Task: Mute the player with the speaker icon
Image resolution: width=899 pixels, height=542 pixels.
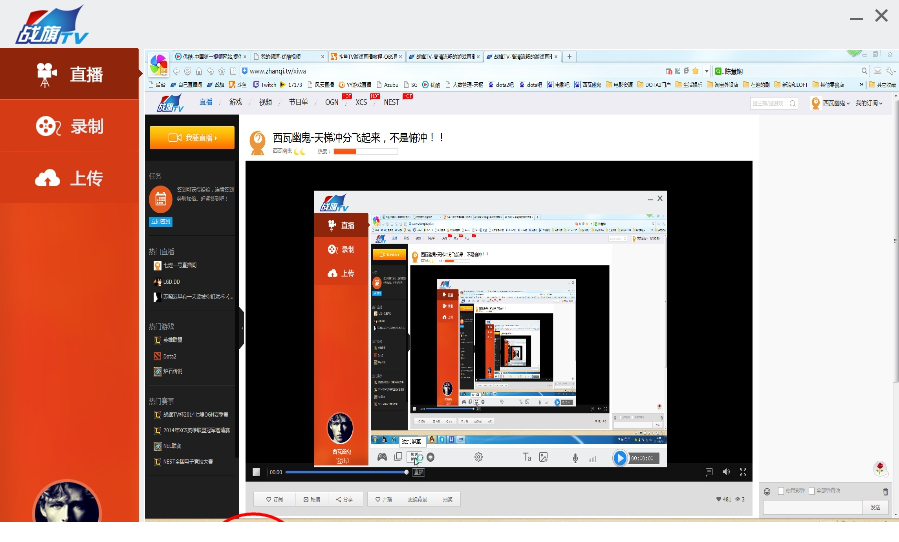Action: 726,471
